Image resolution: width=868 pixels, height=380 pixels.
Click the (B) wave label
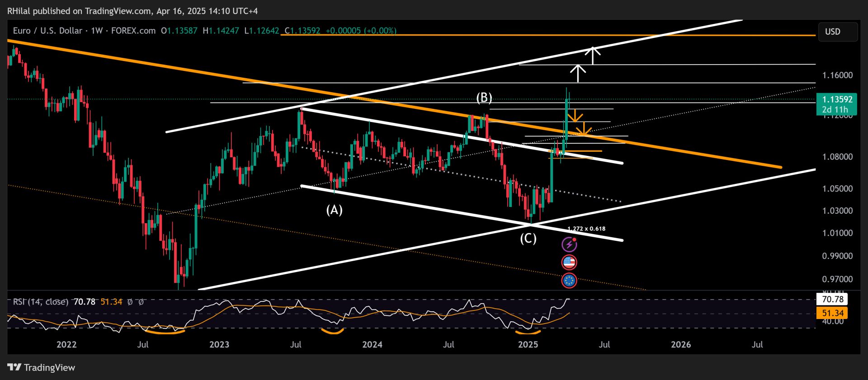(484, 97)
